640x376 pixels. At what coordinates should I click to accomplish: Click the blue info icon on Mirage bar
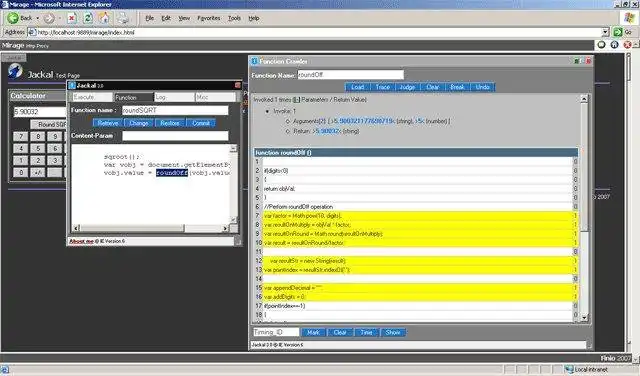point(614,45)
